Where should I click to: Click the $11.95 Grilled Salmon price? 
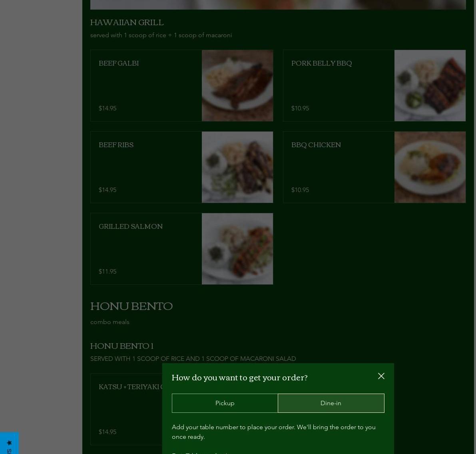coord(108,271)
